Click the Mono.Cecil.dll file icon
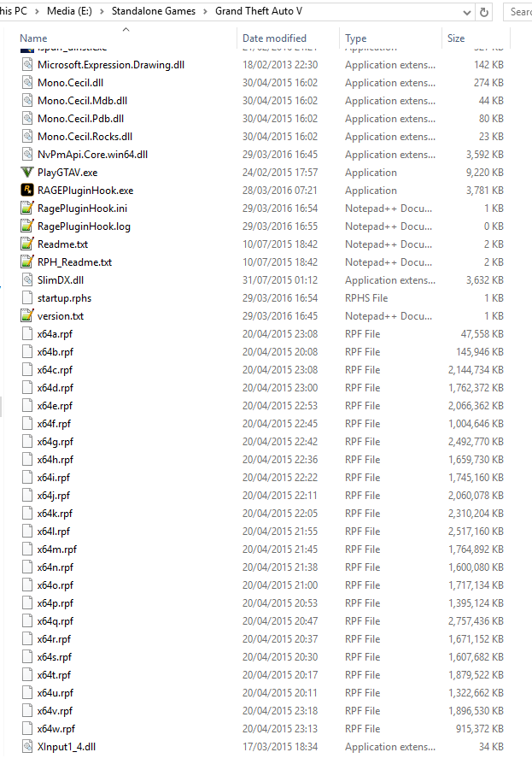Viewport: 532px width, 764px height. pyautogui.click(x=27, y=83)
